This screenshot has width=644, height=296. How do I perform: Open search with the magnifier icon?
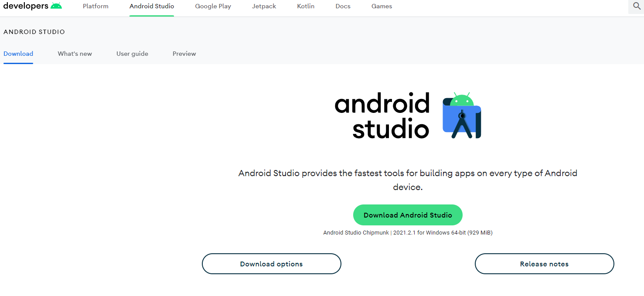point(636,6)
